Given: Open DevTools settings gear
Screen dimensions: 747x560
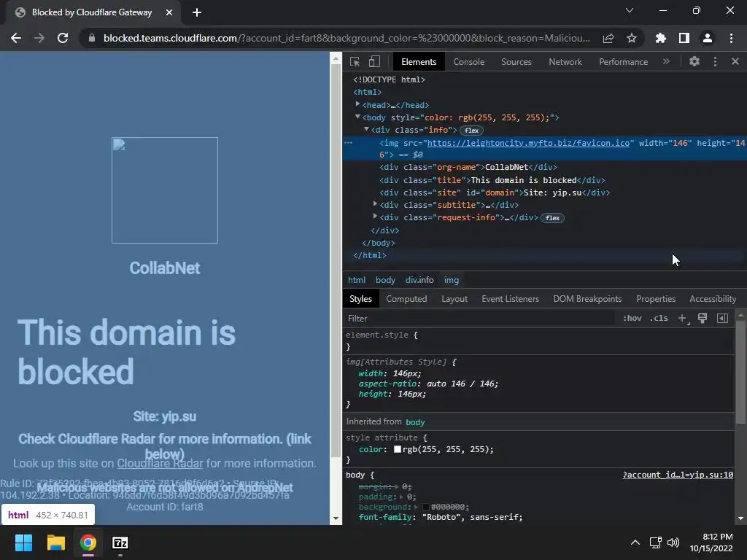Looking at the screenshot, I should (x=694, y=61).
